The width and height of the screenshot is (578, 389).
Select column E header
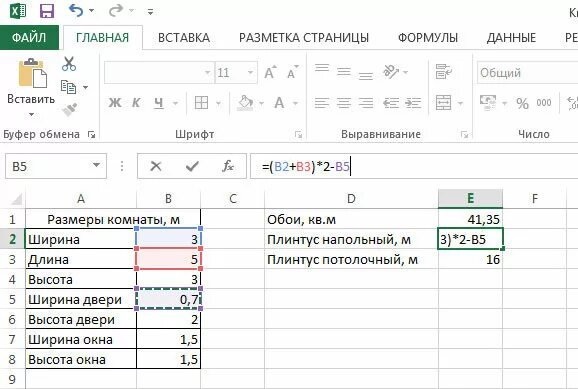click(470, 199)
